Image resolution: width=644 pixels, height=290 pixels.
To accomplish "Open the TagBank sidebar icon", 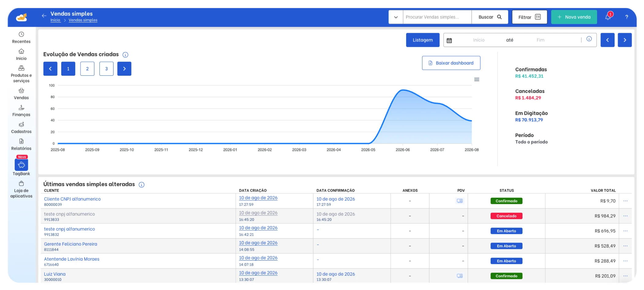I will pos(21,165).
